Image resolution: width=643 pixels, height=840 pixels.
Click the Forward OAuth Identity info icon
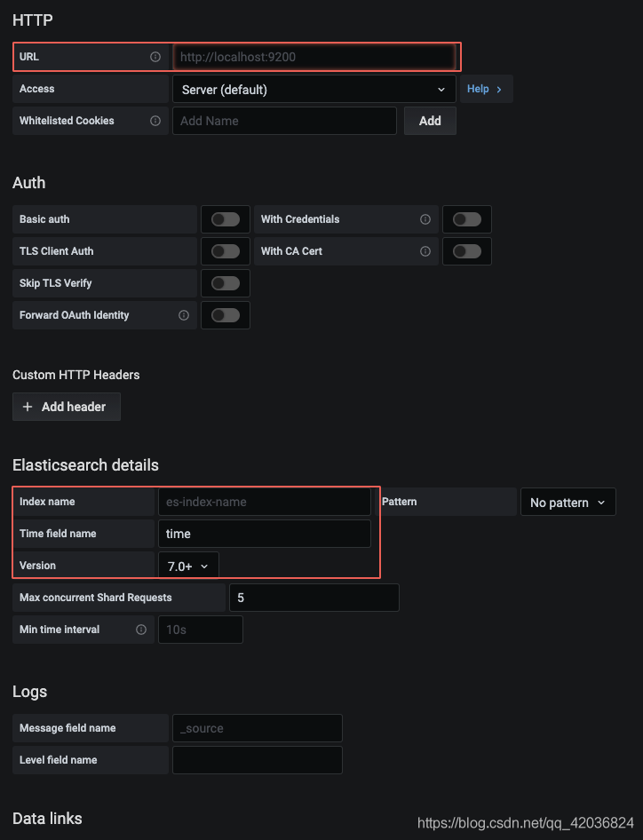click(184, 315)
